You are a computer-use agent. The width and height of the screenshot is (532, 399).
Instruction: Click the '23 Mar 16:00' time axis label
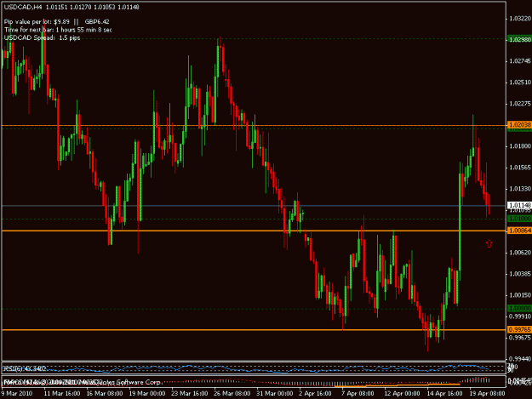tap(190, 394)
